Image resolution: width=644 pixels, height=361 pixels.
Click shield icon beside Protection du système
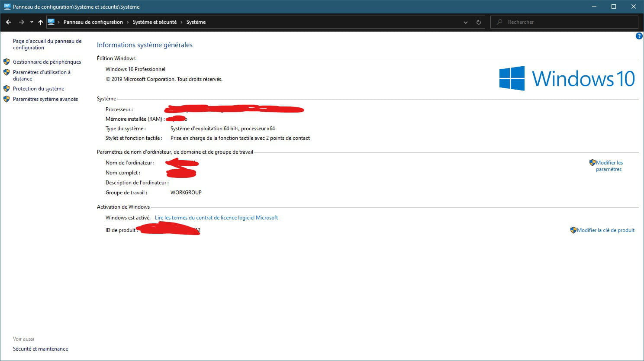coord(6,89)
